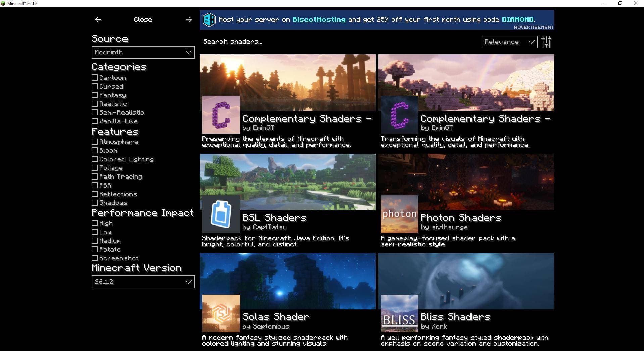
Task: Click the Solas Shader logo icon
Action: coord(221,313)
